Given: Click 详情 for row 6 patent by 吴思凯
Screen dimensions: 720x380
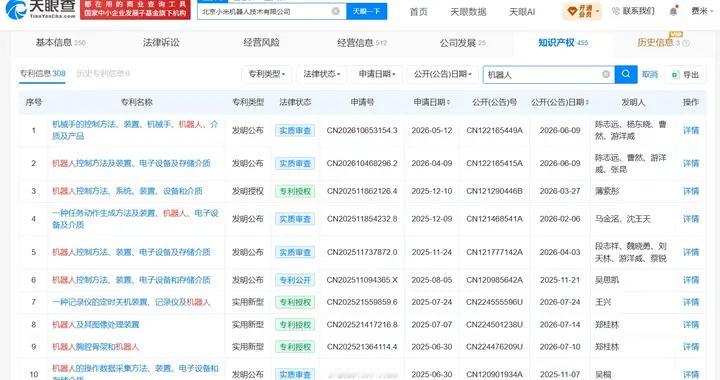Looking at the screenshot, I should pyautogui.click(x=691, y=280).
